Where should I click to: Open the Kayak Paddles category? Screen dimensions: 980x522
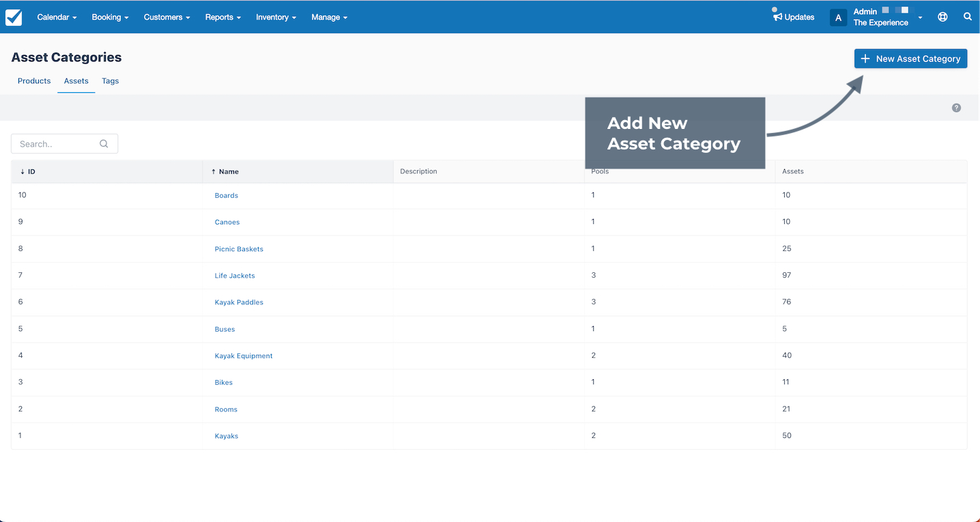tap(239, 302)
